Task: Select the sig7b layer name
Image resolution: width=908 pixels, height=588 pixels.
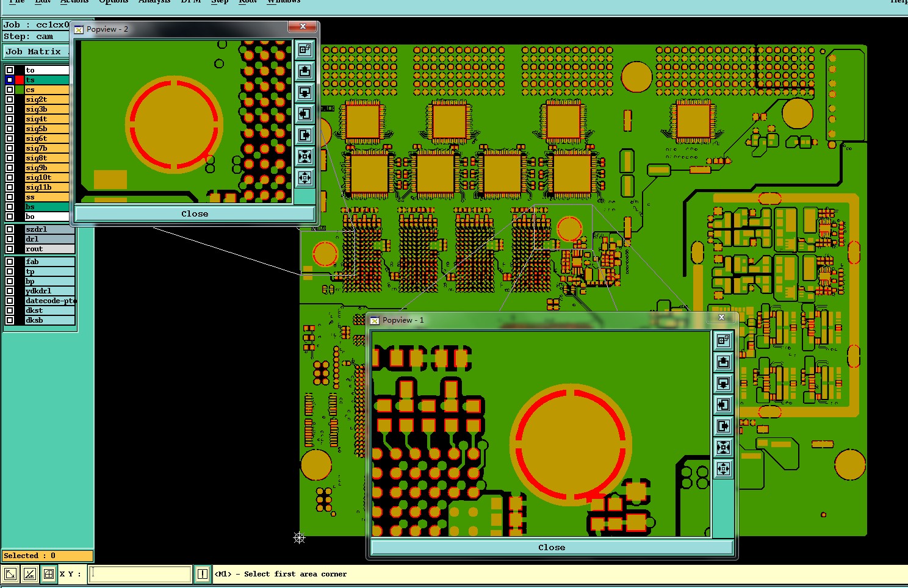Action: point(46,148)
